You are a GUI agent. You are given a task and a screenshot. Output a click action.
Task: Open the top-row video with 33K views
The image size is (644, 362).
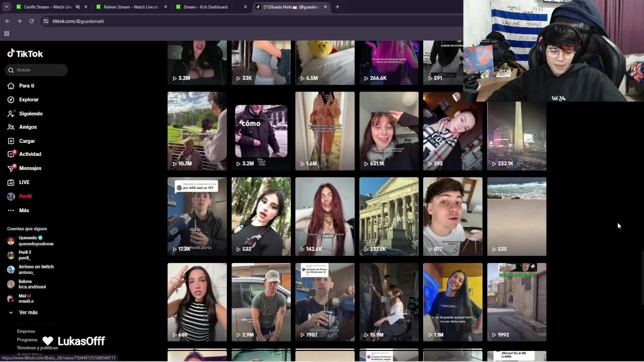pyautogui.click(x=261, y=63)
